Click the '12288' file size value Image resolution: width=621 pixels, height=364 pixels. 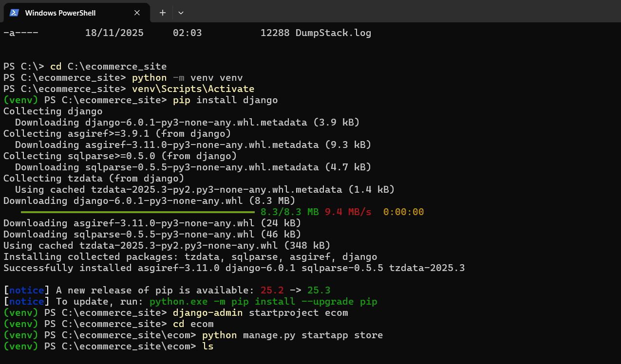(x=275, y=33)
